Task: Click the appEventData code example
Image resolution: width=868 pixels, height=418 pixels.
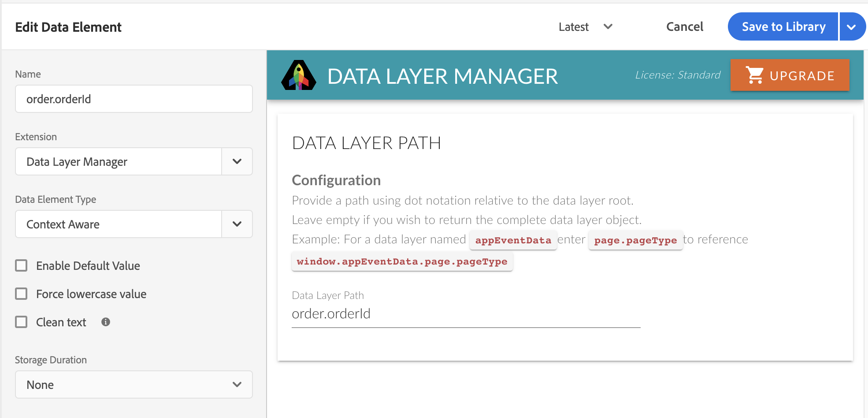Action: [x=513, y=240]
